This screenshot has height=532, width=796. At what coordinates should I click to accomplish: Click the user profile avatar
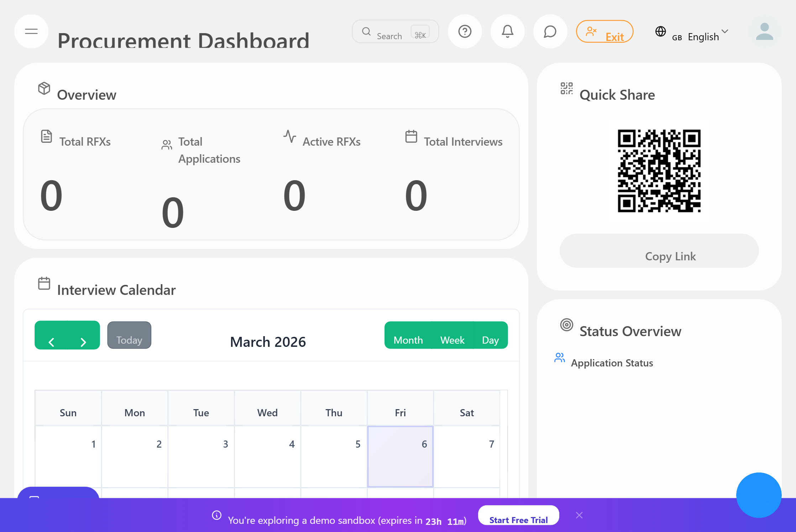click(x=764, y=31)
